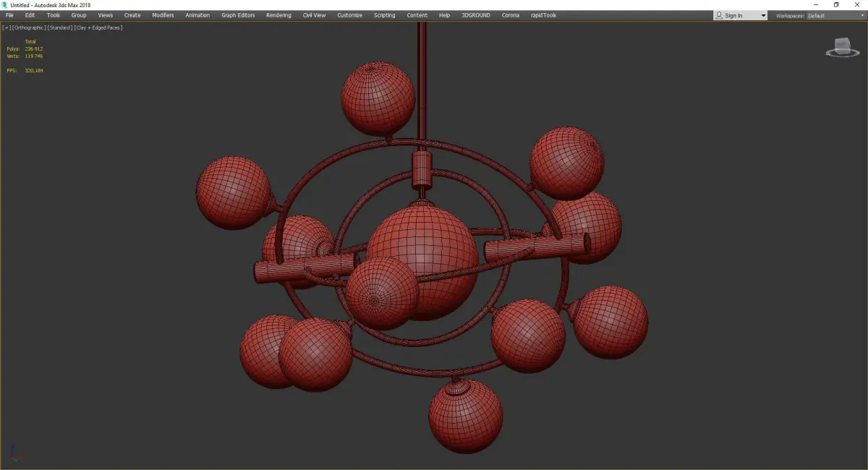Open the Views menu

(x=106, y=15)
